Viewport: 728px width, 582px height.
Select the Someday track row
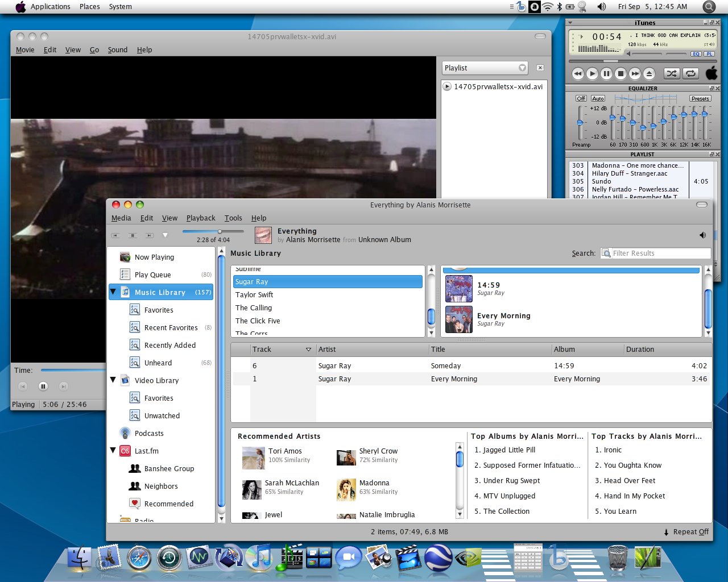[x=471, y=365]
